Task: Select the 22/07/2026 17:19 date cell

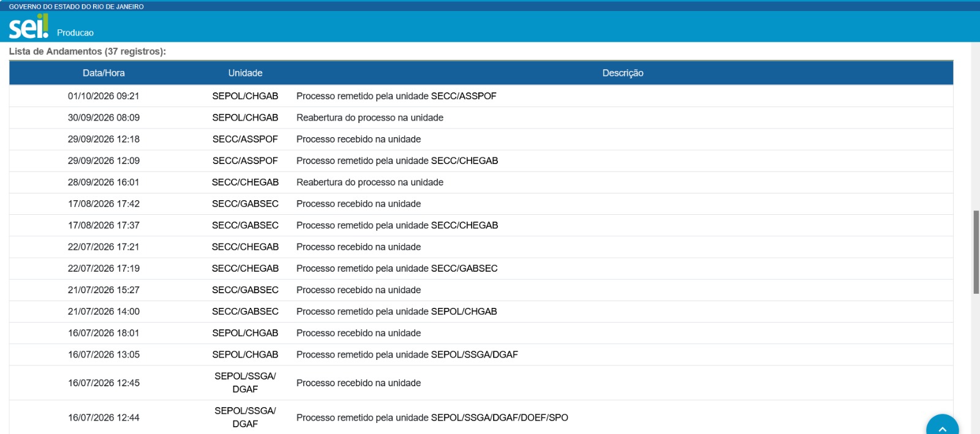Action: [104, 268]
